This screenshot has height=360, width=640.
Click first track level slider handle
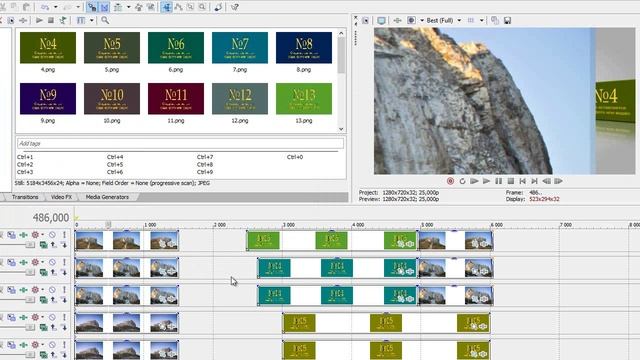click(30, 245)
